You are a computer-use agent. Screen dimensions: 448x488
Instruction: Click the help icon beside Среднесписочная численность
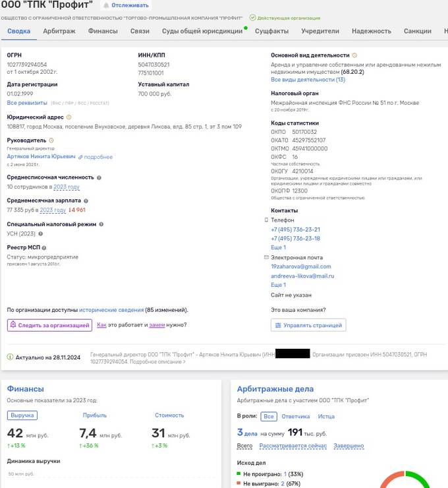click(x=99, y=177)
